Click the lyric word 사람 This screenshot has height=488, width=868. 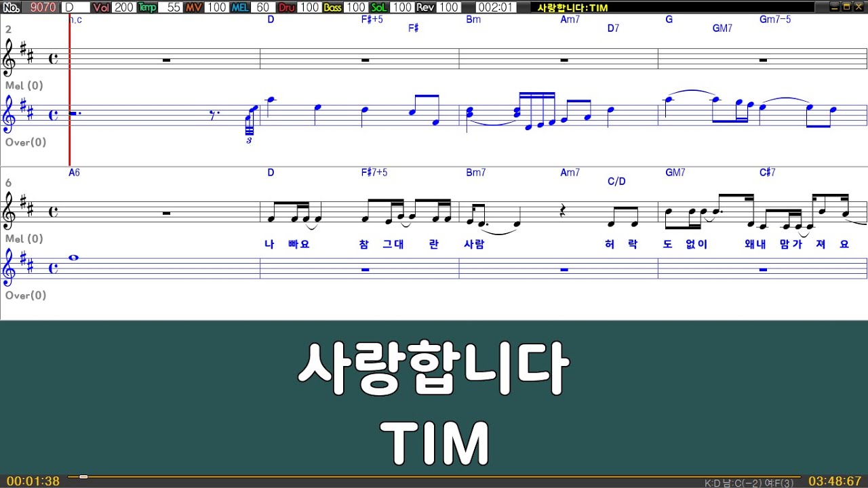point(473,244)
